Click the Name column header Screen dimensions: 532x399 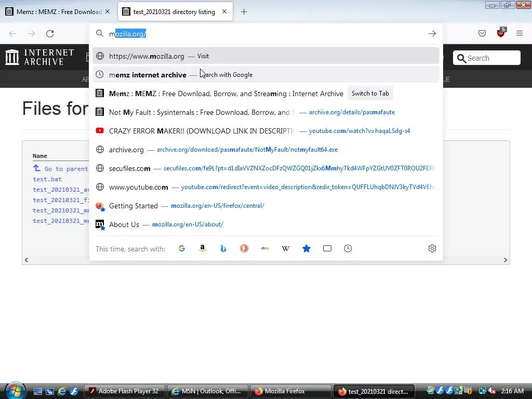(x=39, y=156)
